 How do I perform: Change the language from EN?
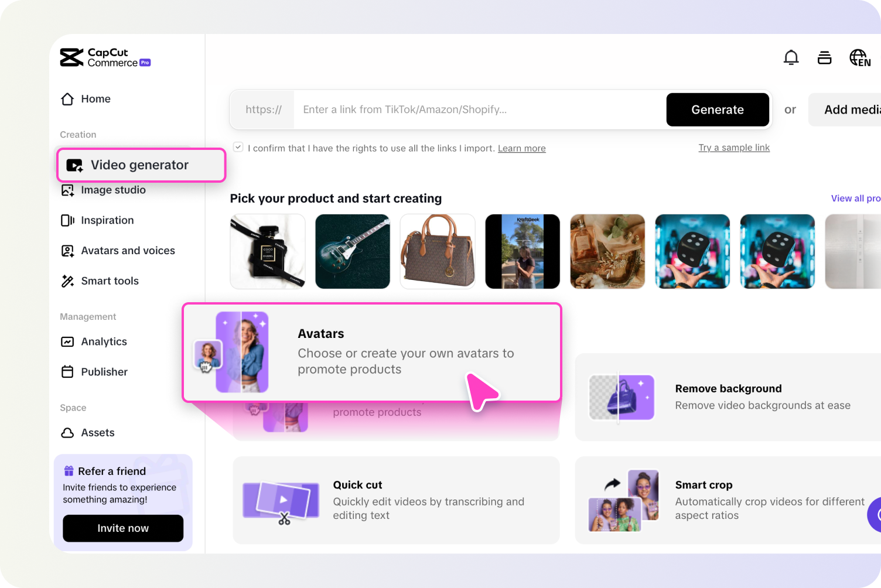click(x=859, y=57)
